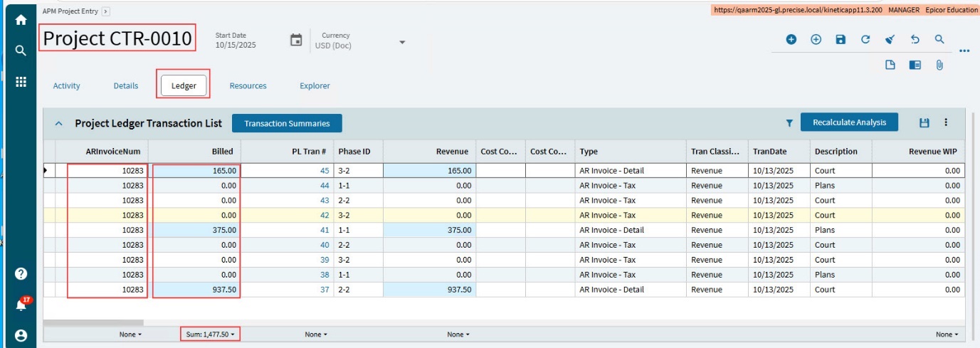
Task: Refresh the project with the circular arrow
Action: click(865, 40)
